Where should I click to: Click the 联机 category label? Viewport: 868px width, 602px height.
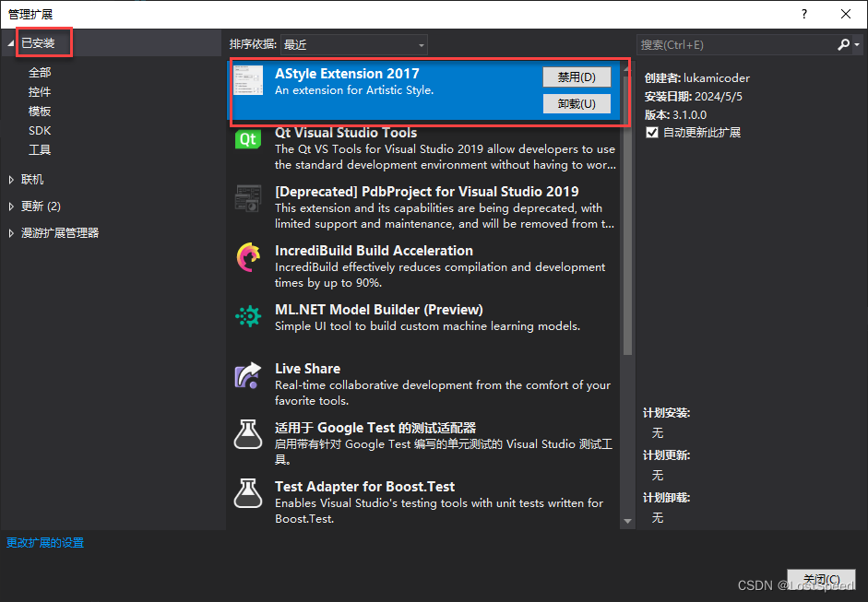tap(32, 179)
